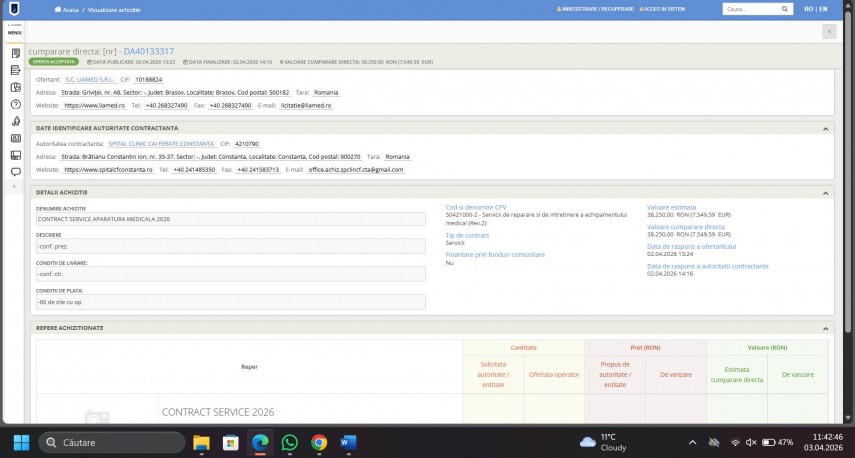Collapse the Repere Achizitionate section
Screen dimensions: 855x458
pos(825,327)
